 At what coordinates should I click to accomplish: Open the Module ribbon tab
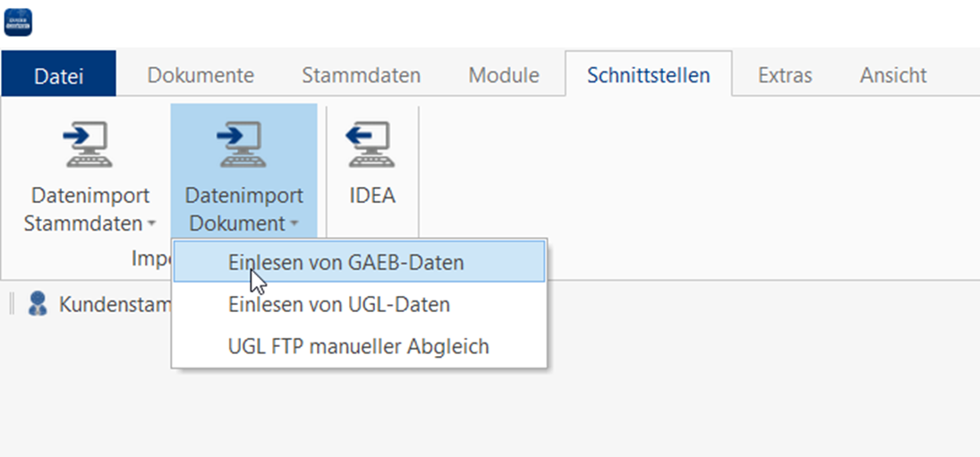click(504, 75)
